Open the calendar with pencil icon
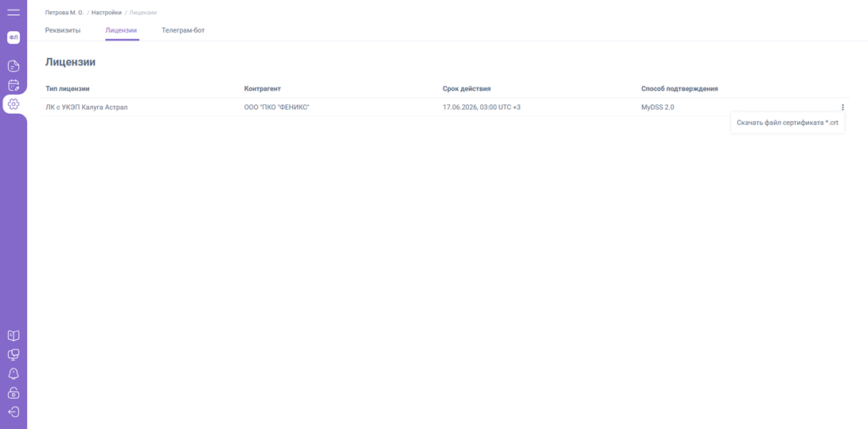The image size is (868, 429). tap(14, 85)
